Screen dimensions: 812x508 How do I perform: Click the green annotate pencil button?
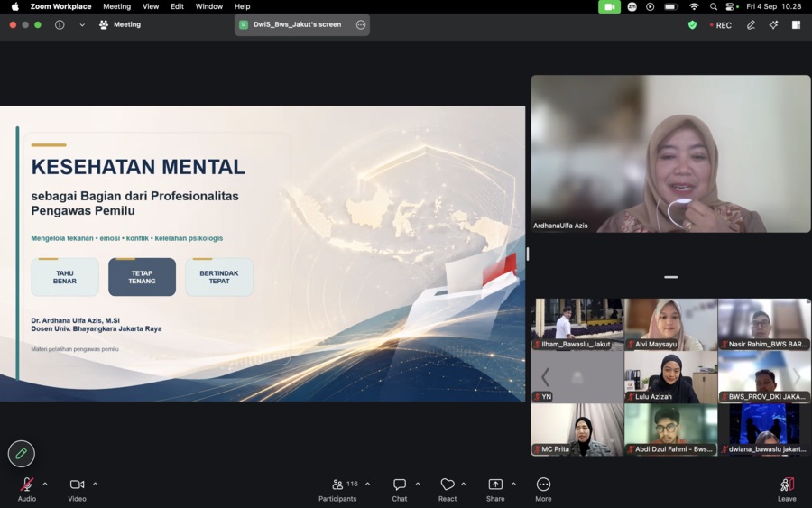22,454
